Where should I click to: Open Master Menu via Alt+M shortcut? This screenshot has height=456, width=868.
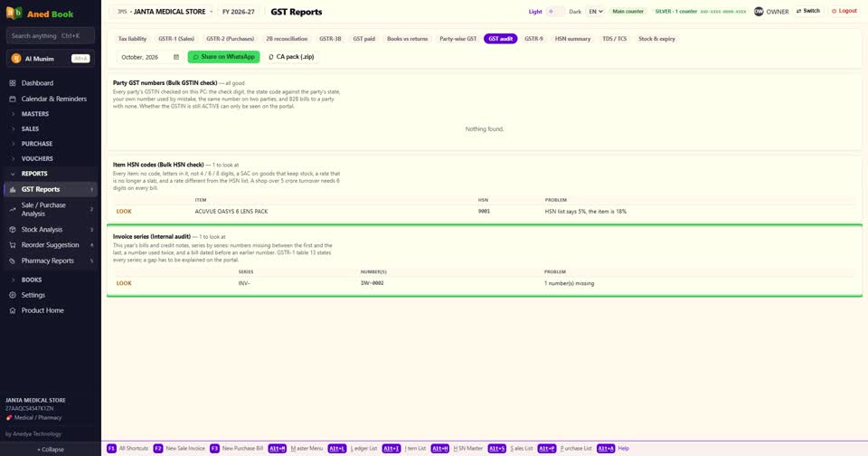coord(296,448)
